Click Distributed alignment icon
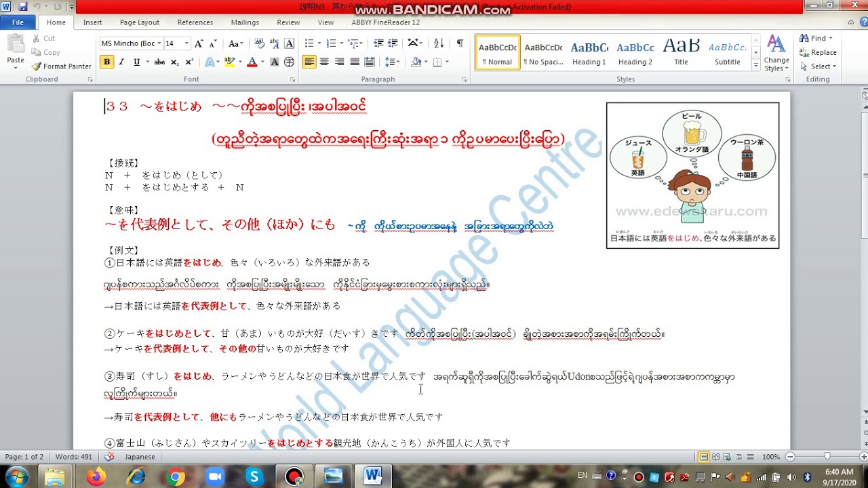868x488 pixels. [370, 62]
